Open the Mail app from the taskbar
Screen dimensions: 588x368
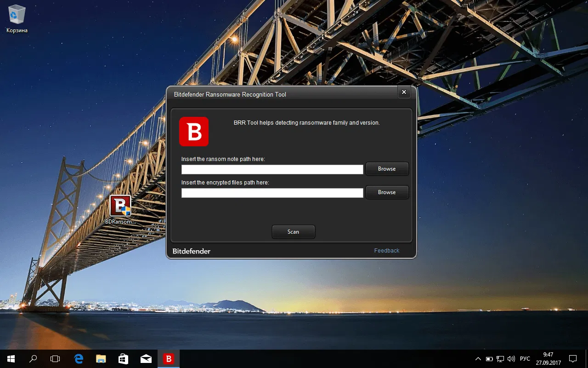[146, 359]
